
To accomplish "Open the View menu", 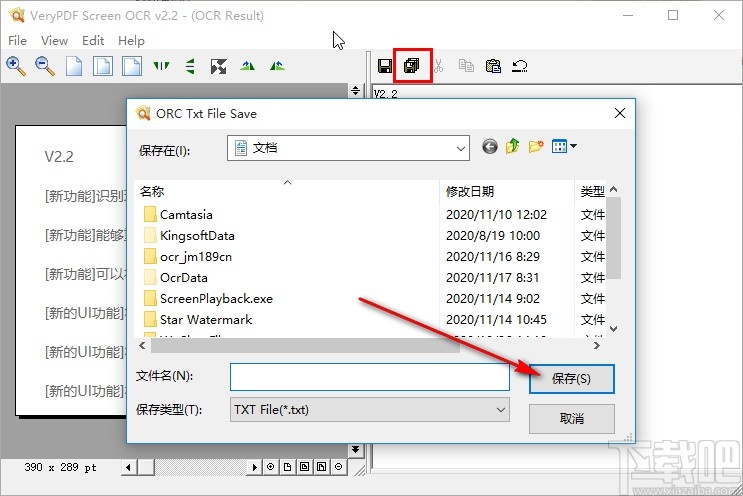I will (x=54, y=41).
